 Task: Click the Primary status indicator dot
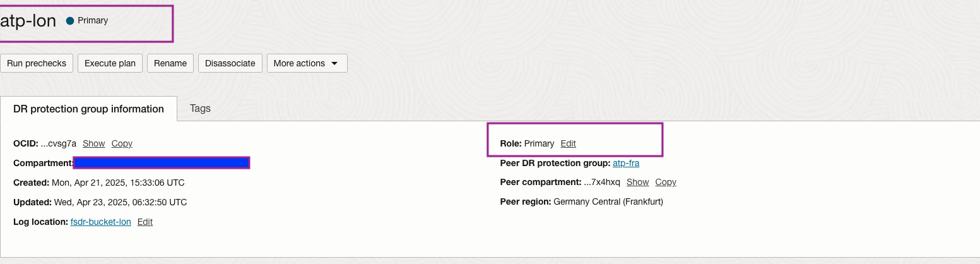pos(70,21)
